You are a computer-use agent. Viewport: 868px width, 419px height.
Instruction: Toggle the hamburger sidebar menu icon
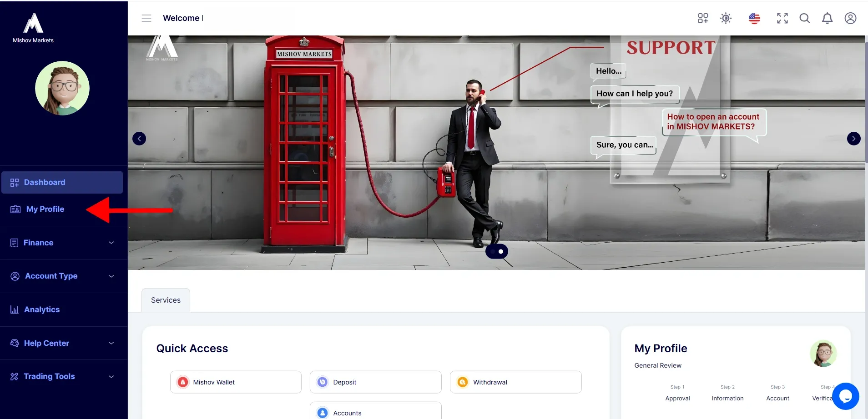point(146,18)
